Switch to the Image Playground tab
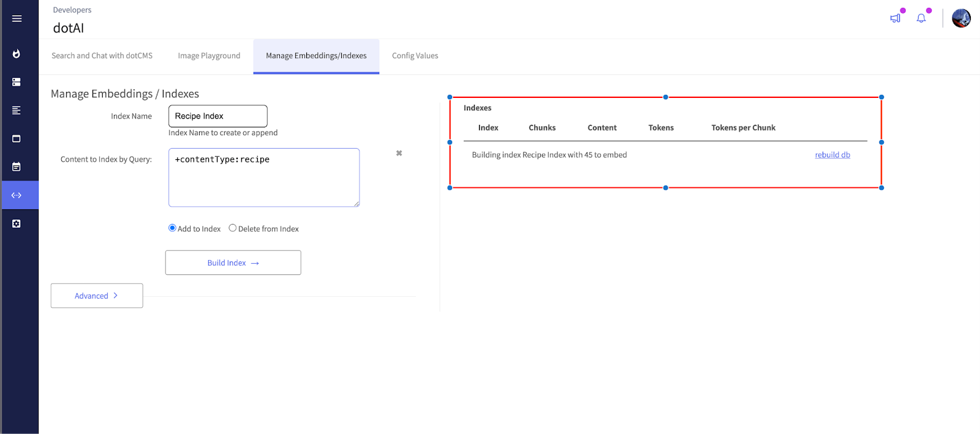Image resolution: width=980 pixels, height=434 pixels. [x=209, y=56]
